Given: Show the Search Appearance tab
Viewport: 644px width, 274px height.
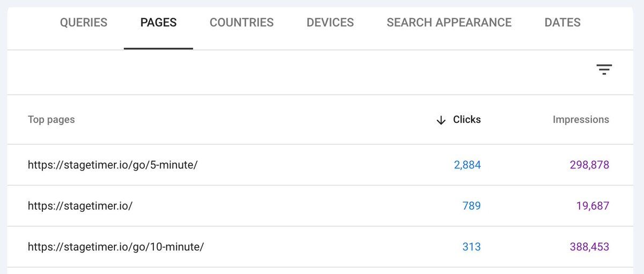Looking at the screenshot, I should click(449, 23).
